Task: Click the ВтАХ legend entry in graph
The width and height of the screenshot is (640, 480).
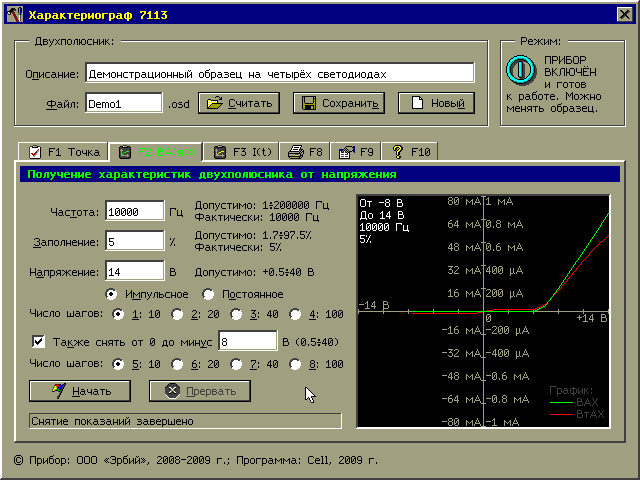Action: 577,414
